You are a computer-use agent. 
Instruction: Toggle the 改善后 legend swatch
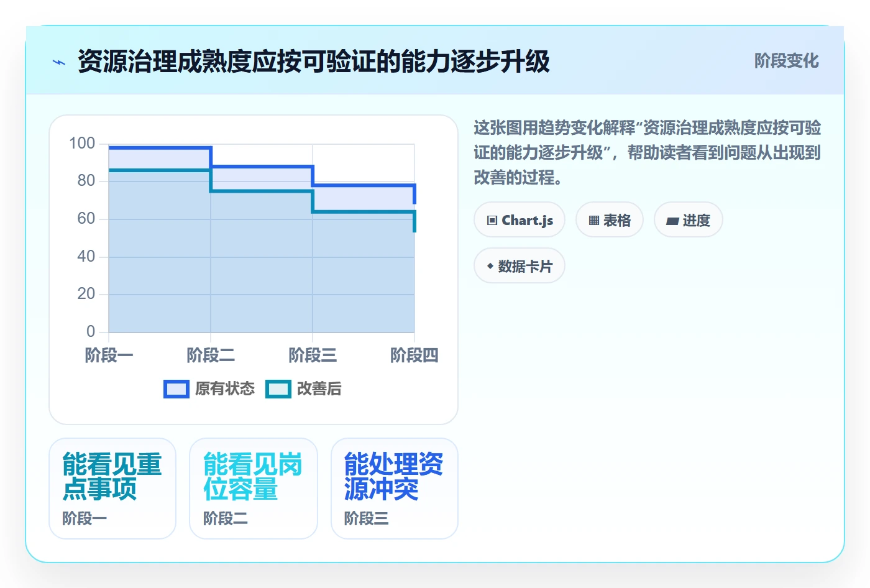point(278,389)
